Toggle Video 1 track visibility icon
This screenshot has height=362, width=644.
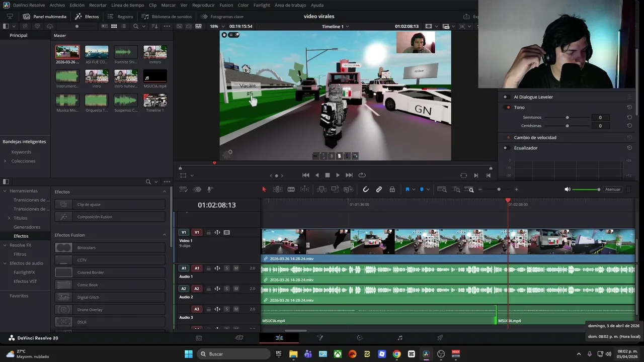[x=226, y=232]
